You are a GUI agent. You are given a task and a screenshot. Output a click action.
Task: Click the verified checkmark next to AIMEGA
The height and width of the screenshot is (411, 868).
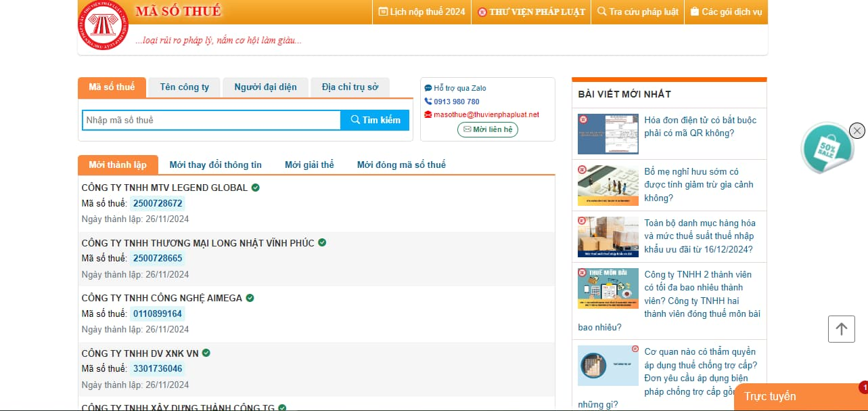[x=250, y=298]
